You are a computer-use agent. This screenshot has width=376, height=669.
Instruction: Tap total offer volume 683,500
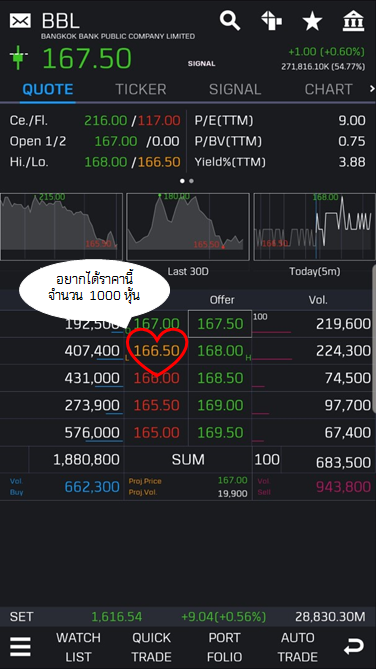[343, 462]
